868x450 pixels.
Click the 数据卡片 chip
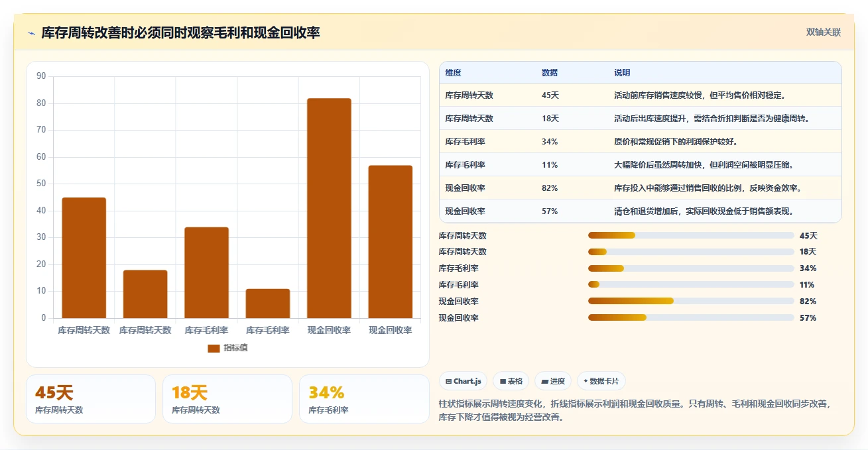pos(601,381)
